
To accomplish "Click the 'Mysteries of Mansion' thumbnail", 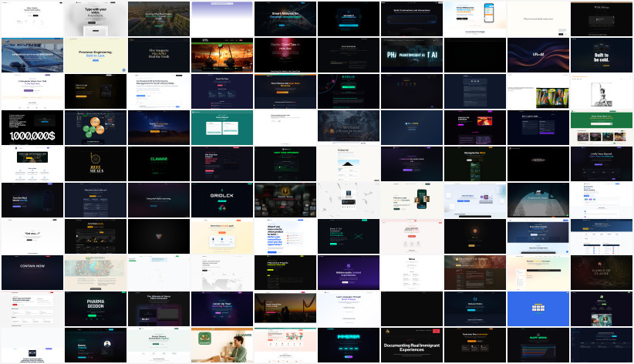I will 349,127.
